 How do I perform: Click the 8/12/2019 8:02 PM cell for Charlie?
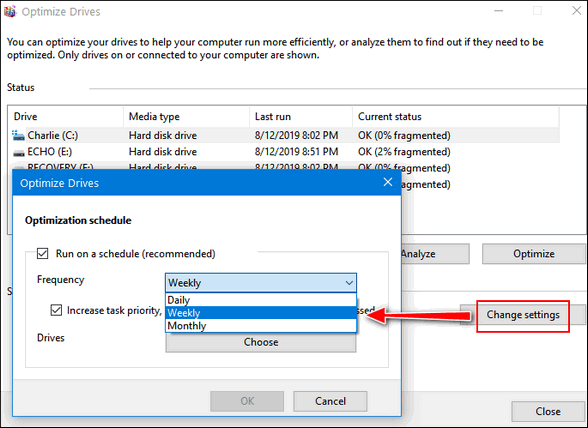[x=296, y=135]
